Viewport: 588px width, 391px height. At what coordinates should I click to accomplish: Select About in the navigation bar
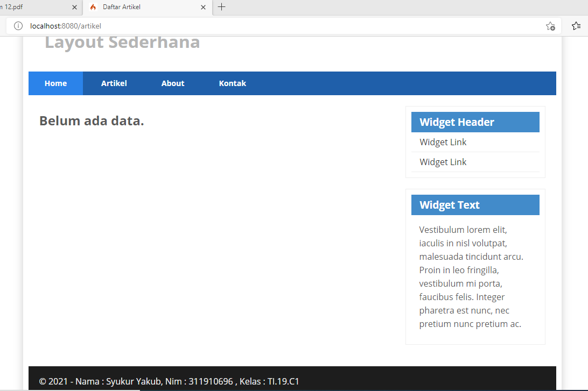tap(172, 83)
